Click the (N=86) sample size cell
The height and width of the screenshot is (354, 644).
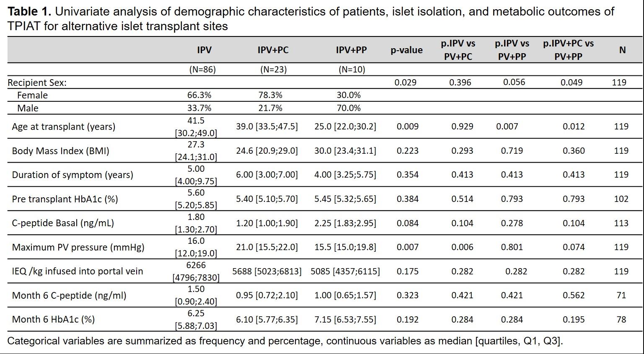tap(202, 70)
